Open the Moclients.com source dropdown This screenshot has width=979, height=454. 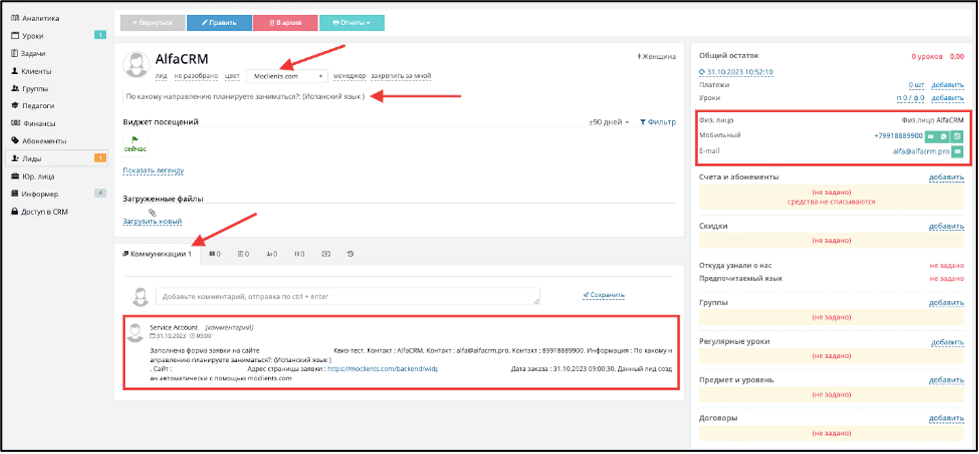(287, 76)
